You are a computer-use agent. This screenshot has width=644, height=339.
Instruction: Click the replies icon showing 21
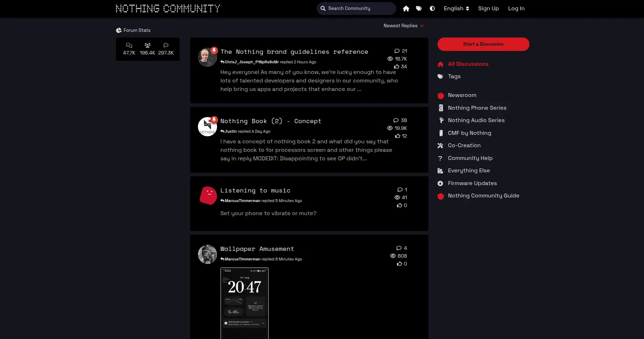(x=397, y=51)
